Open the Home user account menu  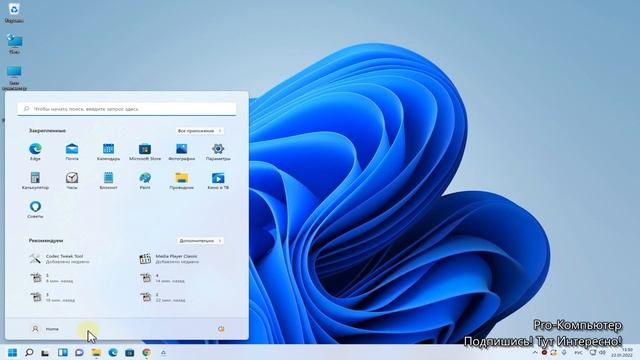pyautogui.click(x=45, y=329)
